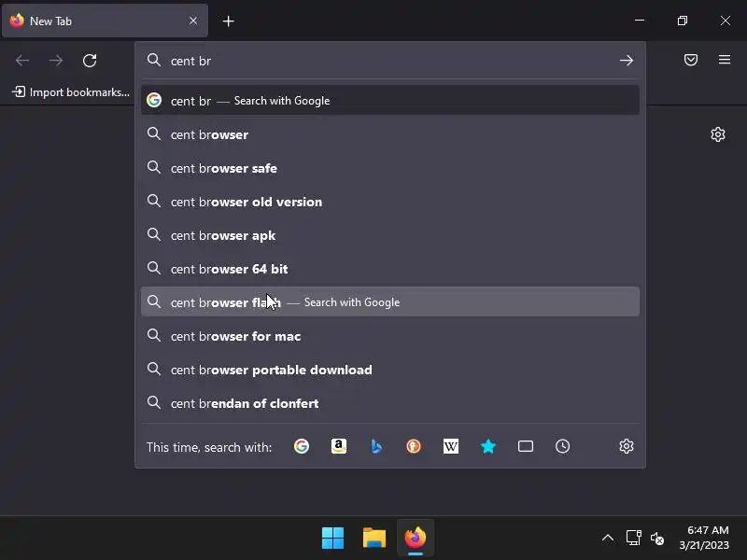The image size is (747, 560).
Task: Search this time with Wikipedia
Action: coord(451,447)
